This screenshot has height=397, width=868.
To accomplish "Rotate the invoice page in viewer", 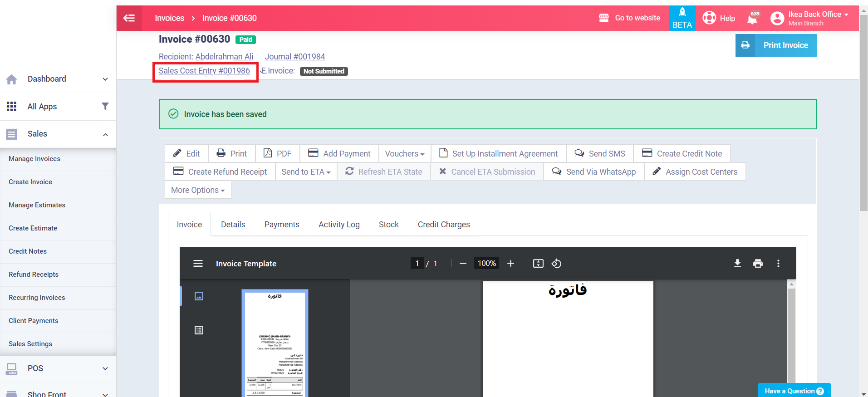I will (556, 264).
